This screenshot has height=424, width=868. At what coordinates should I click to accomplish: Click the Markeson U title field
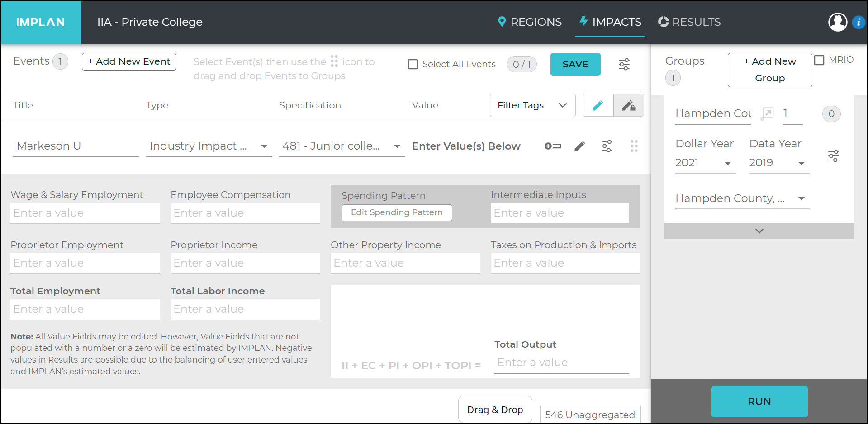(x=76, y=146)
